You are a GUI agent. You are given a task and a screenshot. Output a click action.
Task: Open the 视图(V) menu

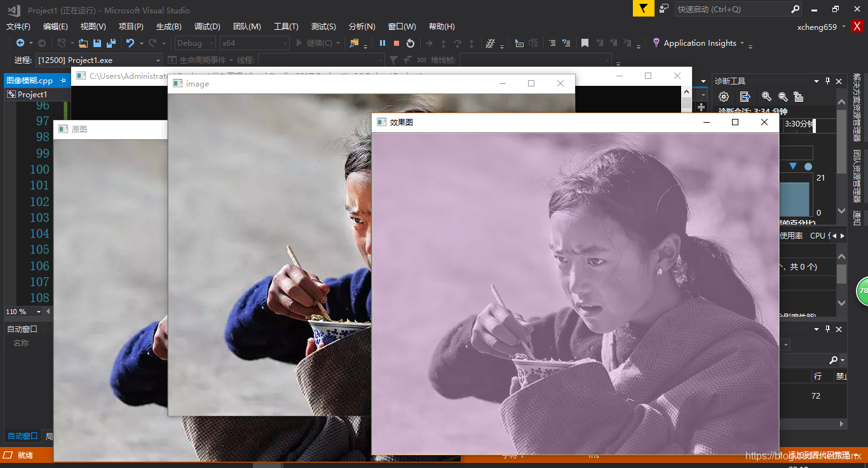pyautogui.click(x=93, y=27)
